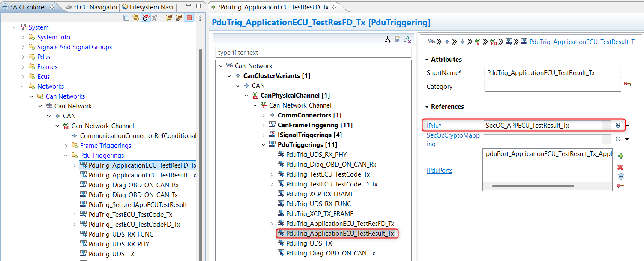Toggle the red grid icon in AR Explorer

click(x=189, y=18)
